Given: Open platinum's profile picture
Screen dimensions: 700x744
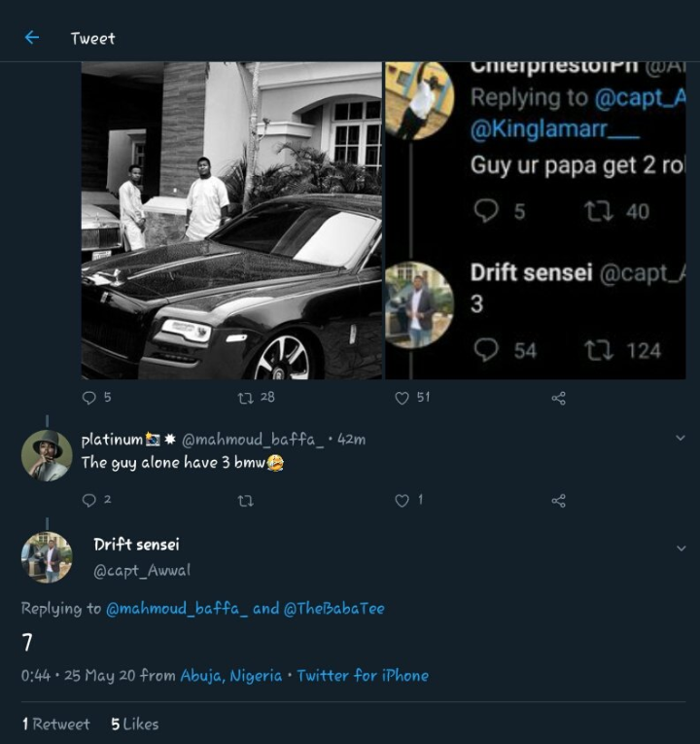Looking at the screenshot, I should [x=47, y=455].
